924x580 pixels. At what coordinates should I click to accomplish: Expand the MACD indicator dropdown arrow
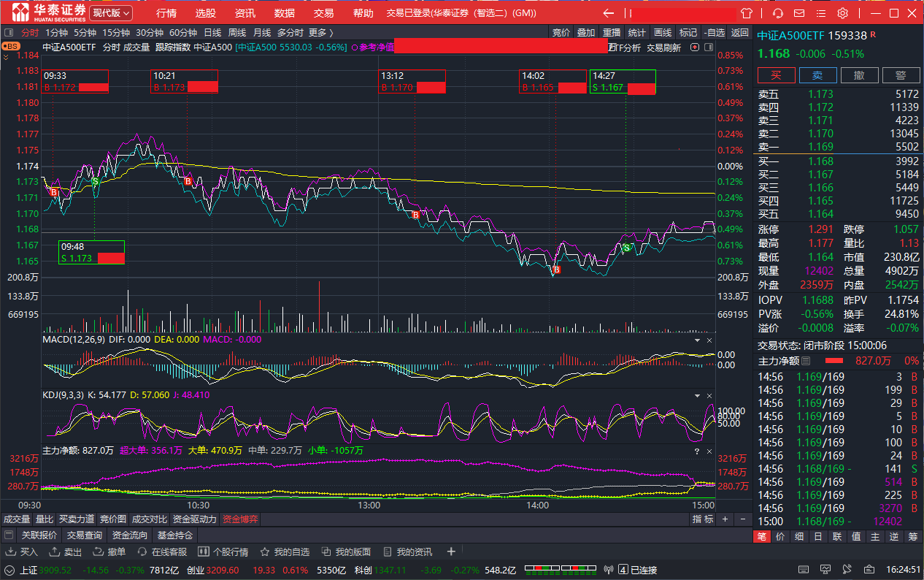[697, 340]
